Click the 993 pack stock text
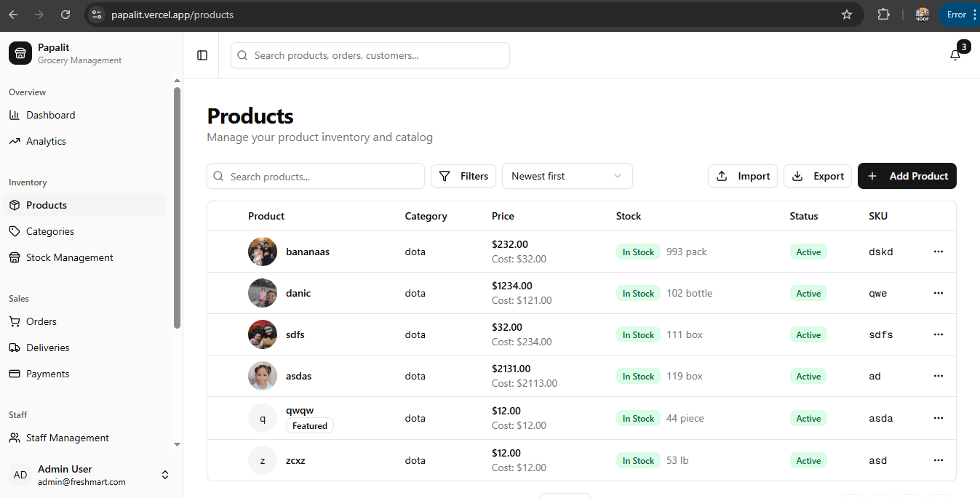The width and height of the screenshot is (980, 498). tap(687, 252)
